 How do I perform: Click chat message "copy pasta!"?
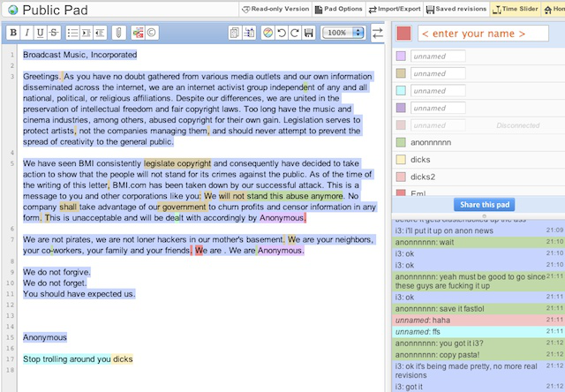click(478, 355)
